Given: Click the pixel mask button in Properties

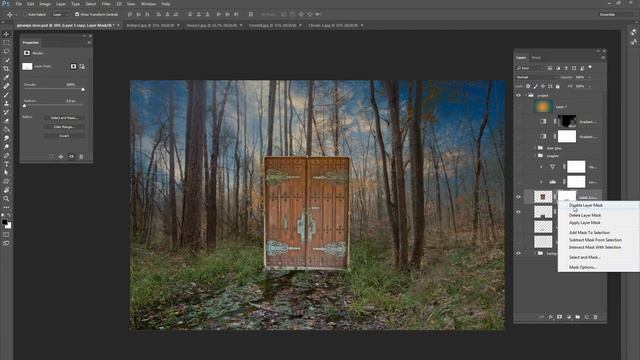Looking at the screenshot, I should (x=73, y=66).
